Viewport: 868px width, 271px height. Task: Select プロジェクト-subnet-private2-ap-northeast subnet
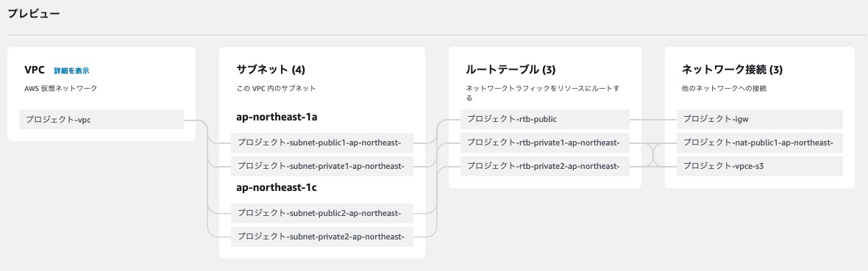tap(322, 236)
